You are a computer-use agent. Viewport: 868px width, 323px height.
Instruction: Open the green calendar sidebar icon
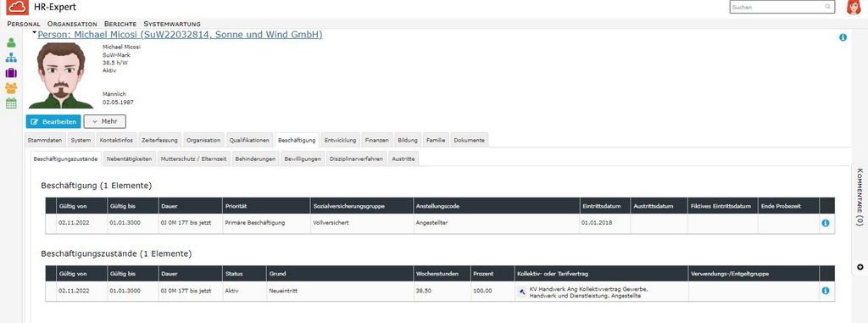11,103
